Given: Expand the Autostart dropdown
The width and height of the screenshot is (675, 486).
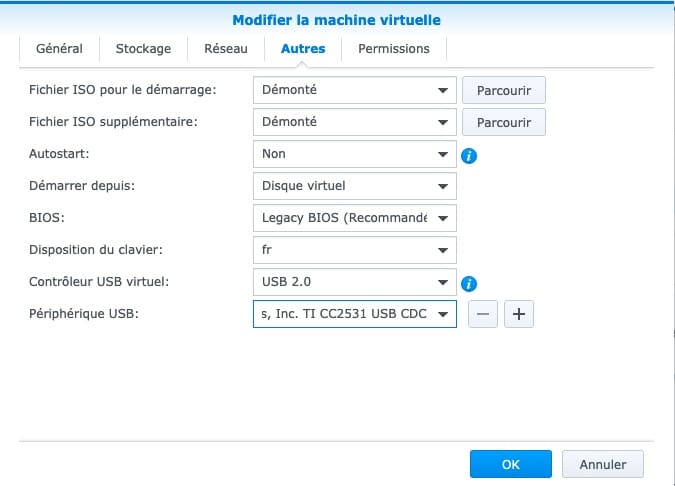Looking at the screenshot, I should coord(355,154).
